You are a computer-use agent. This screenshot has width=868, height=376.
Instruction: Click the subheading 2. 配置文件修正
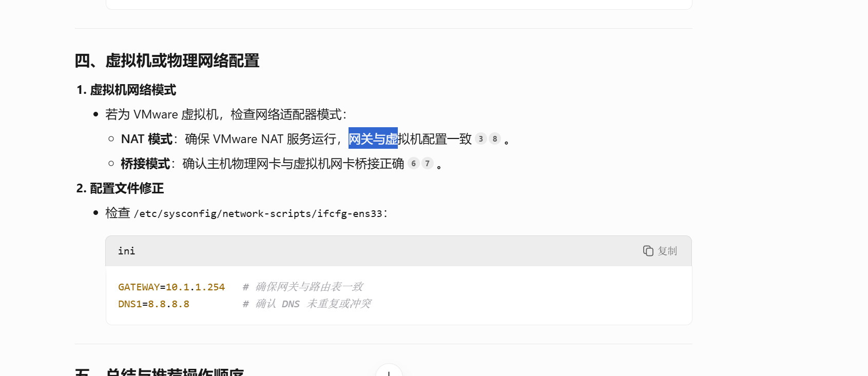click(x=120, y=189)
